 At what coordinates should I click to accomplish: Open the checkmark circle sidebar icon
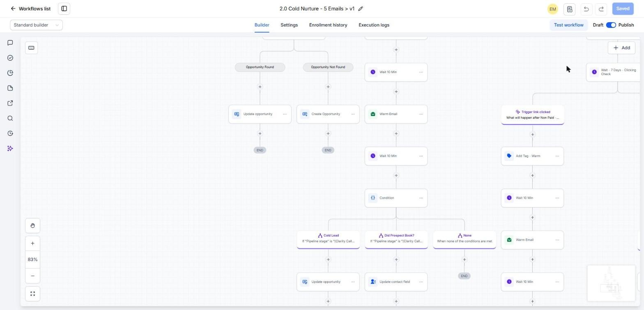tap(10, 58)
